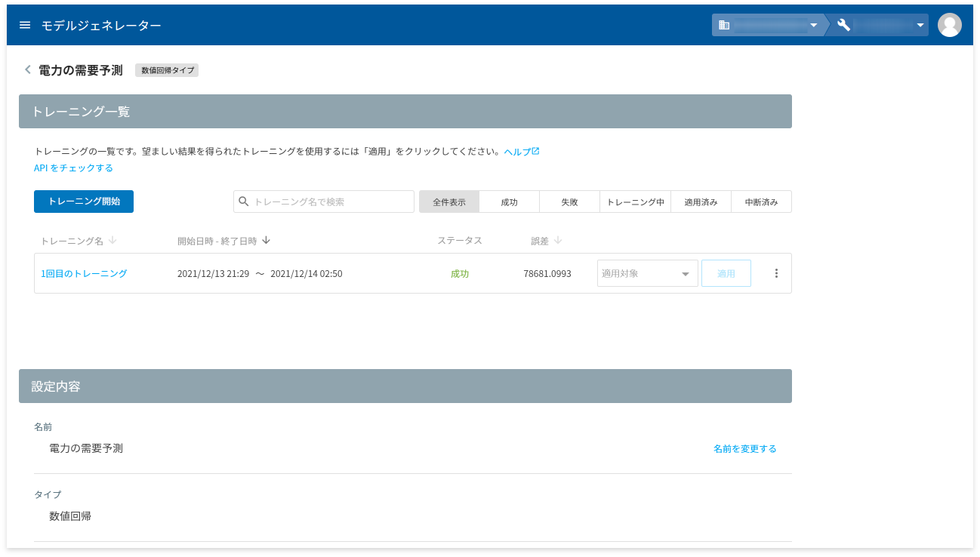The width and height of the screenshot is (980, 557).
Task: Sort by 開始日時 - 終了日時 arrow
Action: click(267, 241)
